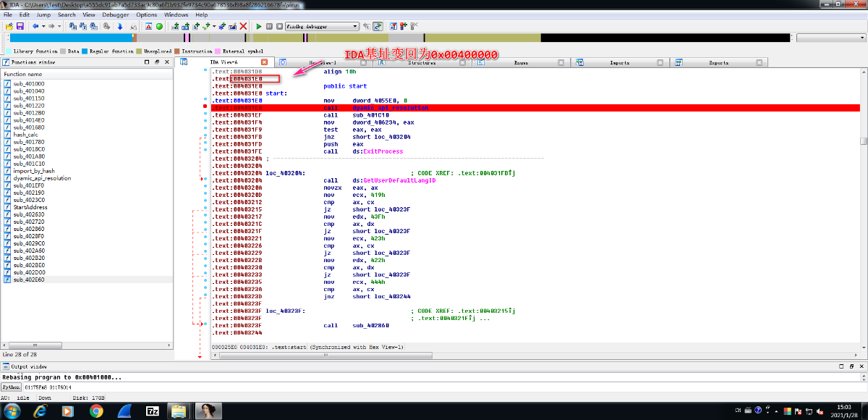Switch to the Structures tab
This screenshot has width=868, height=420.
point(422,62)
